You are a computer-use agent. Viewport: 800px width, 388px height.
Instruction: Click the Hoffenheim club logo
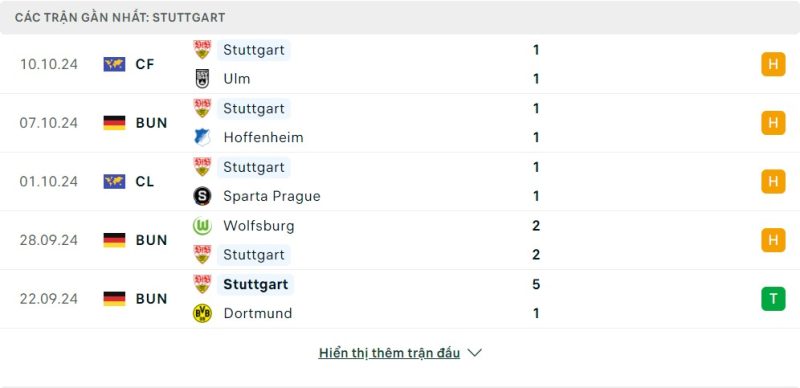[x=202, y=137]
